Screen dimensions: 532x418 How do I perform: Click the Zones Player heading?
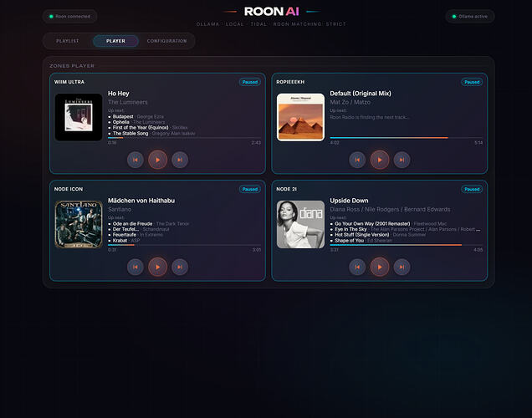(x=72, y=66)
